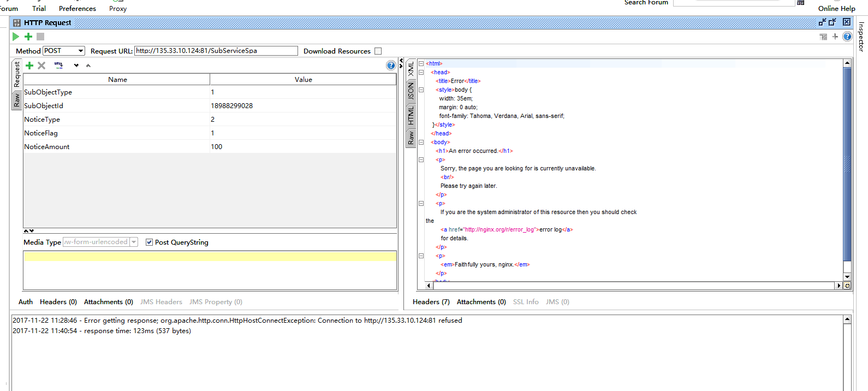
Task: Move selected parameter up
Action: tap(88, 66)
